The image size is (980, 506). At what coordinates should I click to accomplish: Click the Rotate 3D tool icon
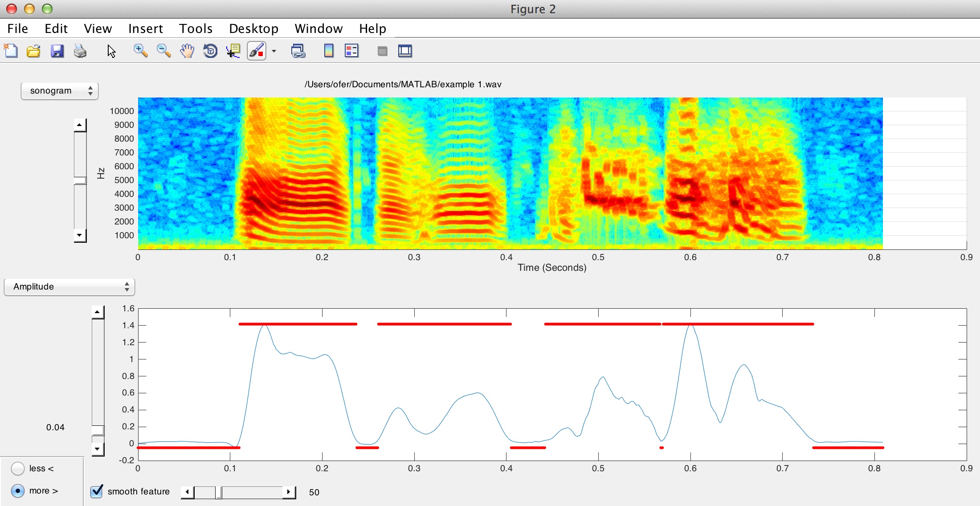[210, 51]
